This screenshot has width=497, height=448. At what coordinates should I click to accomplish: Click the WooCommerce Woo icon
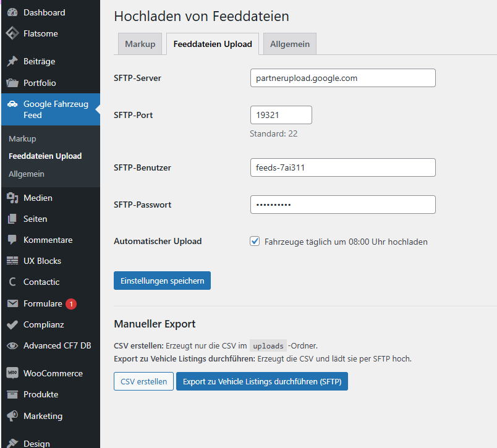(12, 373)
